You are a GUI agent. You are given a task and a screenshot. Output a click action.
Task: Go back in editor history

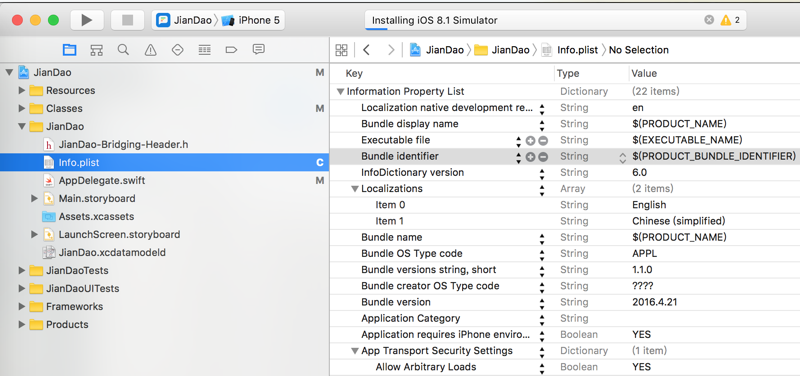coord(366,50)
